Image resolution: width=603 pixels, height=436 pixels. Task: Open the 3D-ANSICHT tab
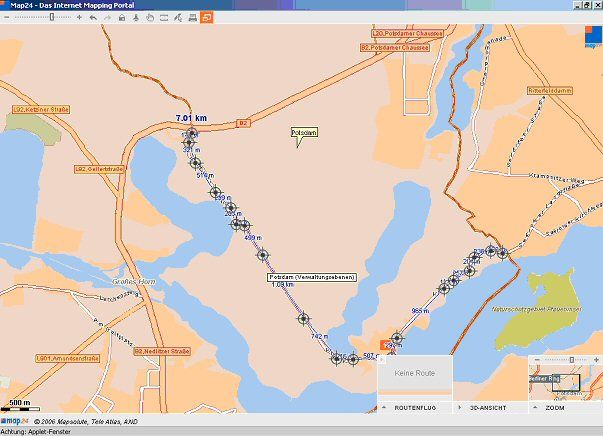point(488,408)
